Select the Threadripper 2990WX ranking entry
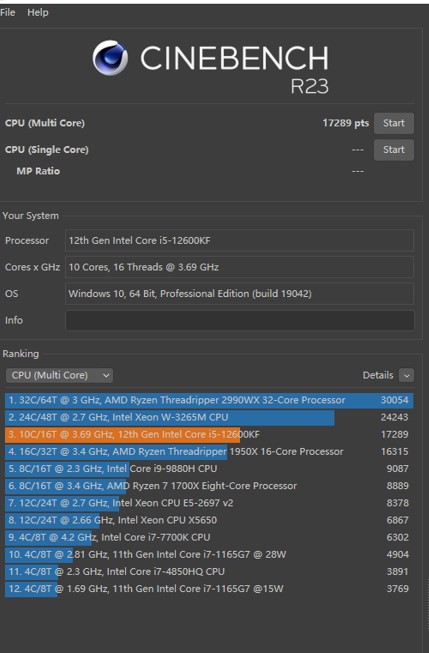Screen dimensions: 429x653 point(209,400)
